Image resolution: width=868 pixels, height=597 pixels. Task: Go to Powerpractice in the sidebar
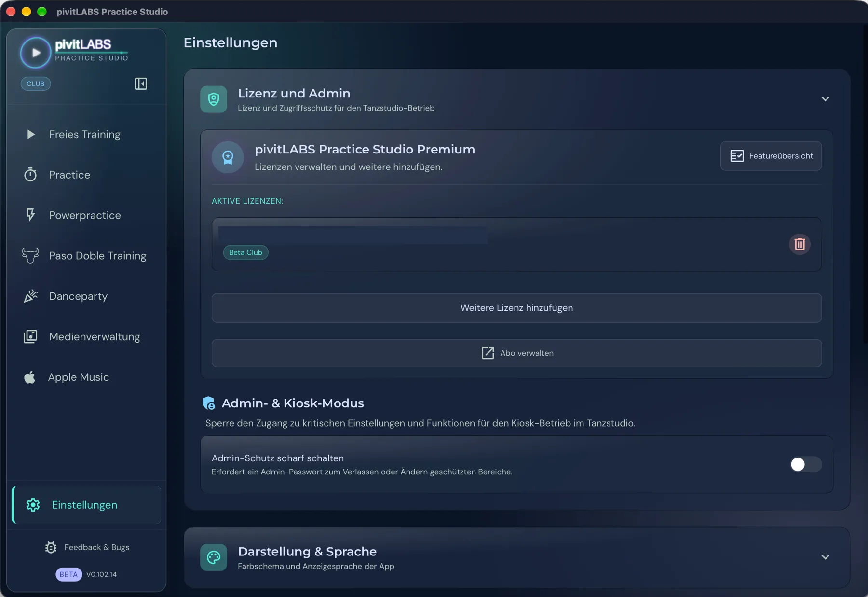click(87, 215)
